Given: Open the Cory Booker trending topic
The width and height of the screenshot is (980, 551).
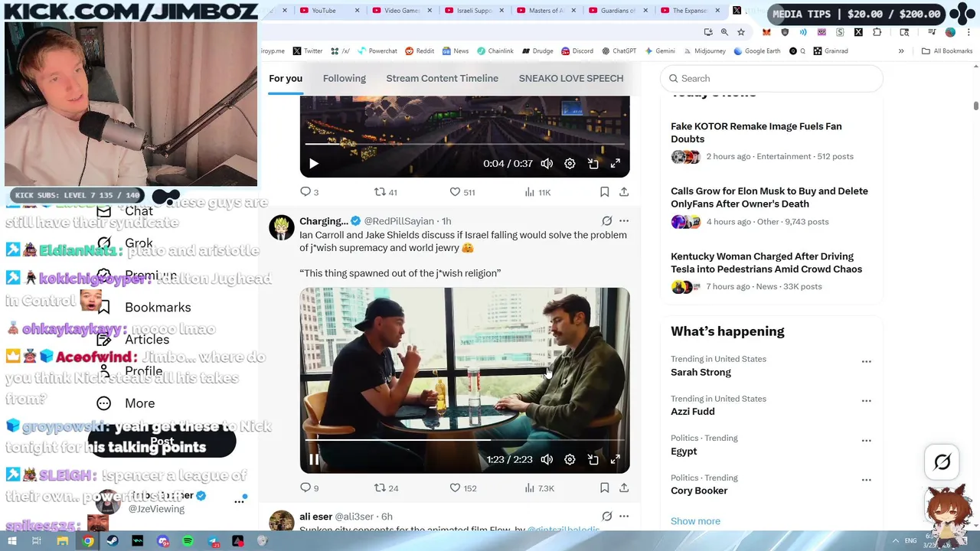Looking at the screenshot, I should 699,491.
